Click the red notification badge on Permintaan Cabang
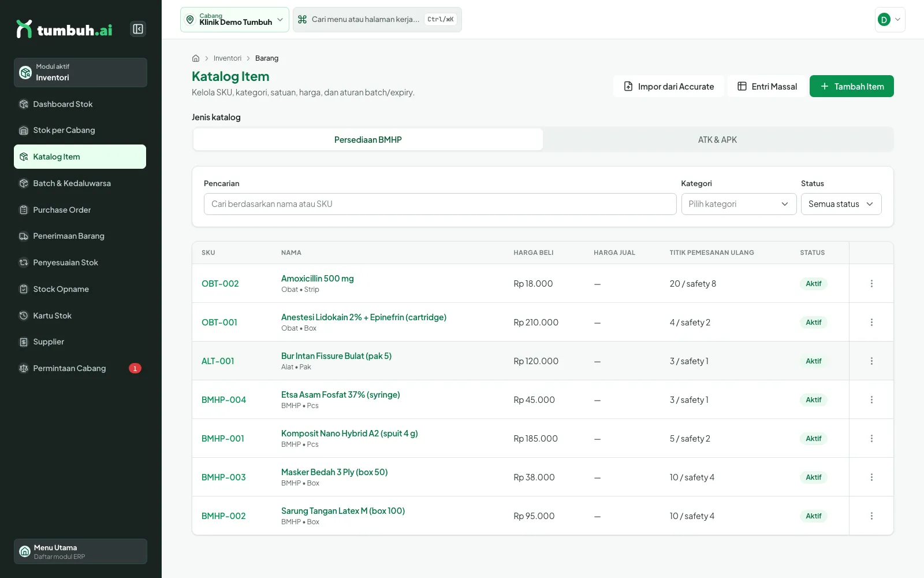Viewport: 924px width, 578px height. pos(135,368)
